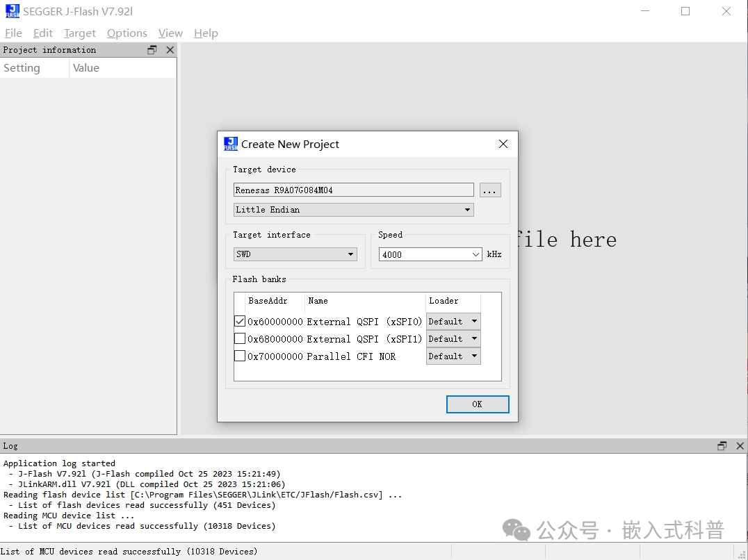This screenshot has width=748, height=560.
Task: Maximize the J-Flash window
Action: (685, 11)
